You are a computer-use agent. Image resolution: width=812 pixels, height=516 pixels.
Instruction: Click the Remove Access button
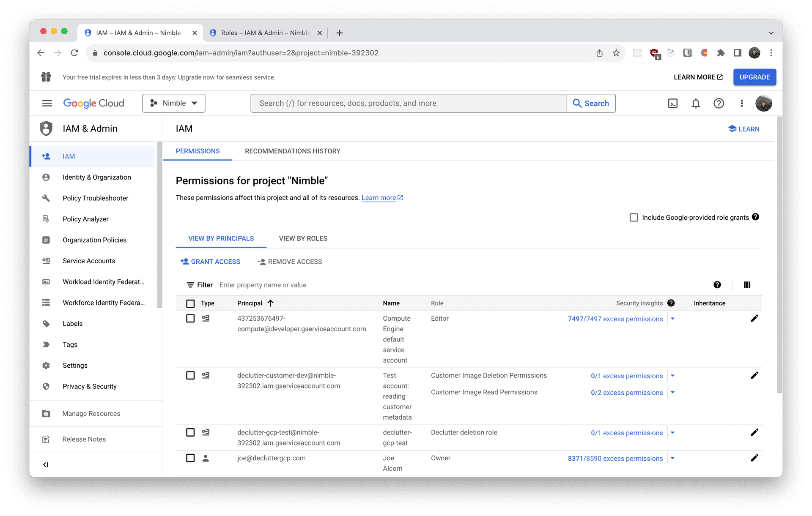290,262
